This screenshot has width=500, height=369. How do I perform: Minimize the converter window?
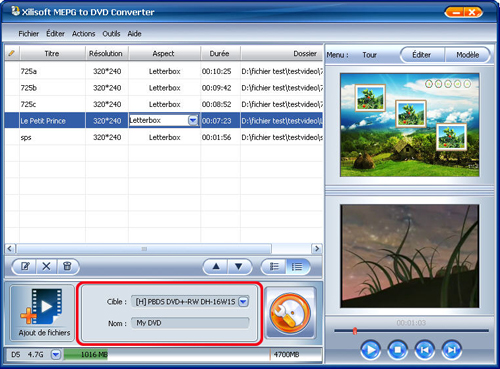point(456,13)
